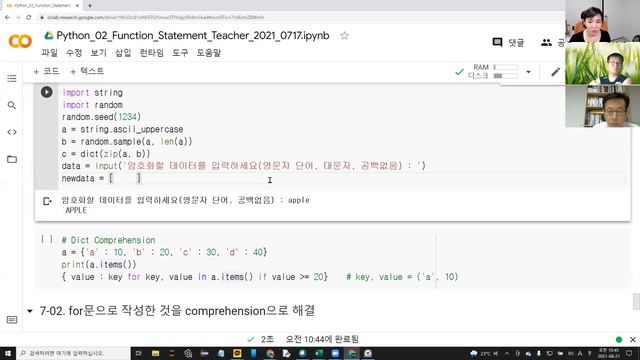Open the 도움말 menu
Screen dimensions: 640x360
pyautogui.click(x=209, y=53)
